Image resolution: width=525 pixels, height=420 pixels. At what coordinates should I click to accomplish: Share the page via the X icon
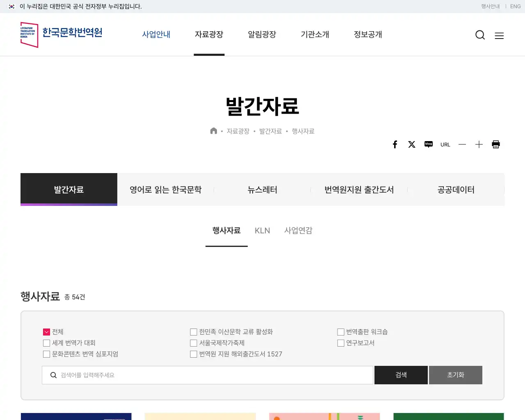coord(412,144)
